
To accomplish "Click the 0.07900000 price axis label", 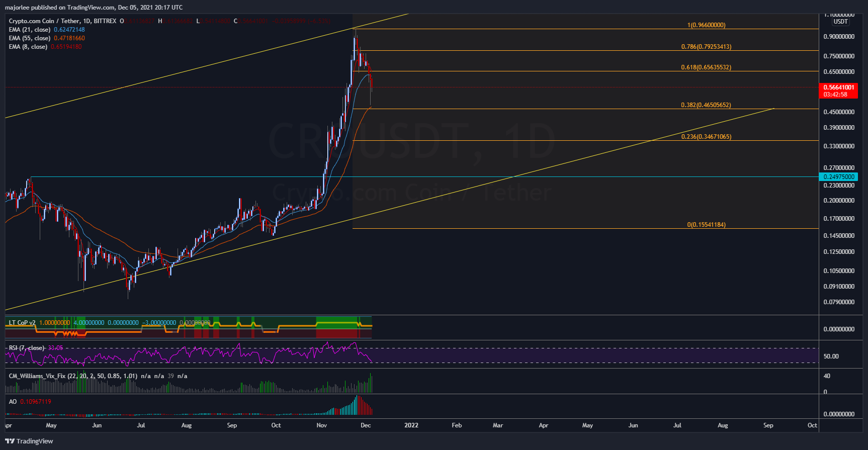I will pyautogui.click(x=839, y=302).
